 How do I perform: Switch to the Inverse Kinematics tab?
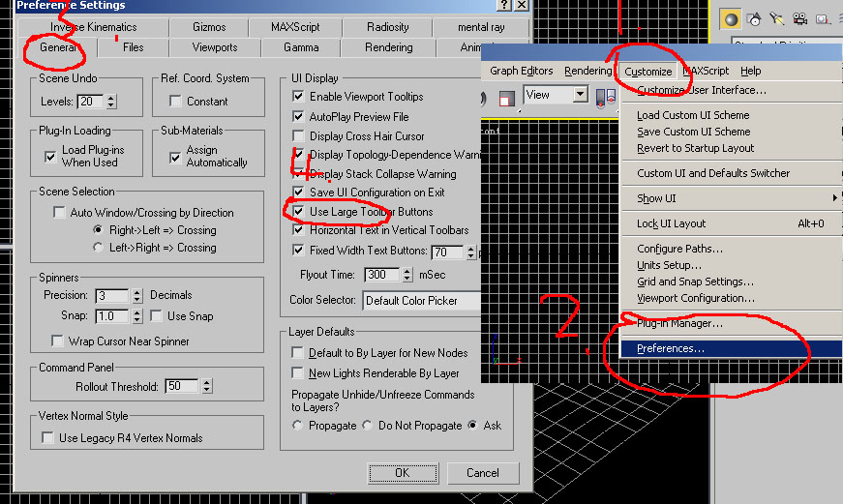point(93,27)
